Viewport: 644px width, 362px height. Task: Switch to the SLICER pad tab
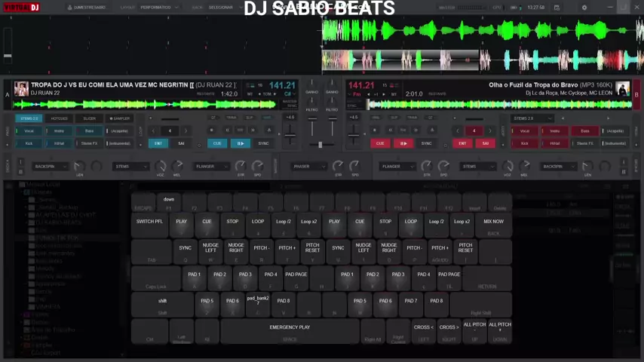pyautogui.click(x=90, y=118)
